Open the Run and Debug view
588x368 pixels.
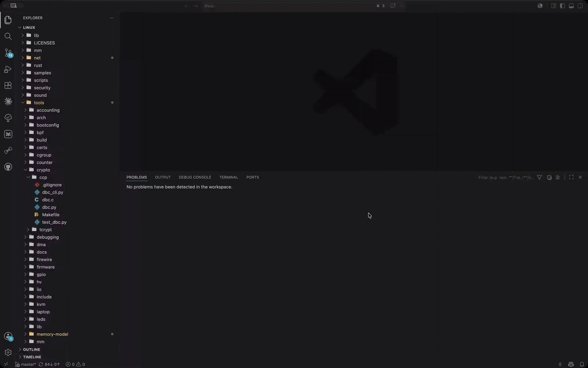coord(8,69)
